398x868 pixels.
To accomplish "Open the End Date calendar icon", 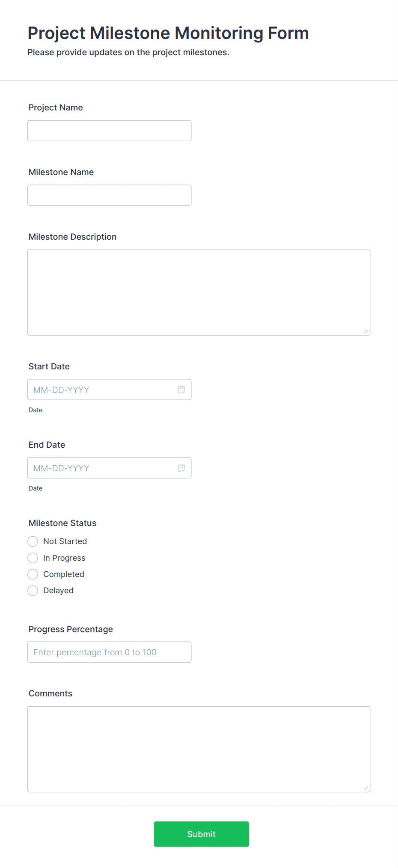I will (181, 468).
